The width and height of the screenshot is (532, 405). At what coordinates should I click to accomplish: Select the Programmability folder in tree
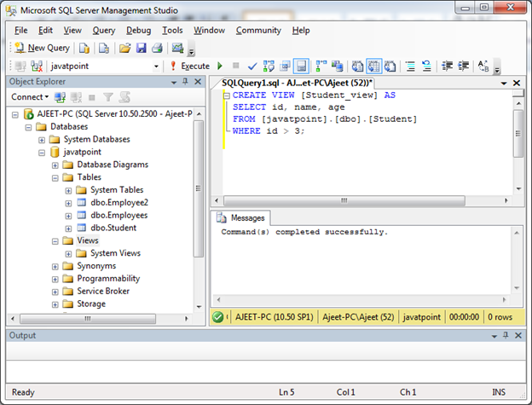click(x=108, y=279)
